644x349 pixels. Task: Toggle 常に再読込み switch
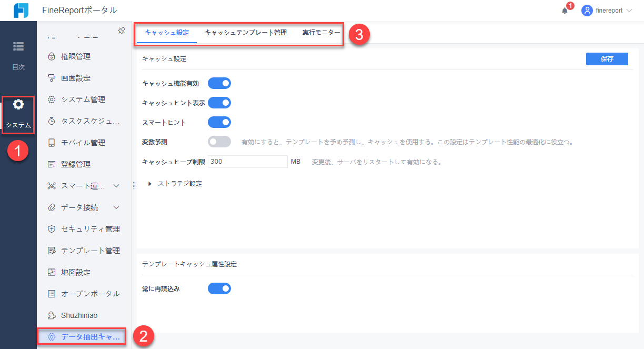(x=219, y=288)
